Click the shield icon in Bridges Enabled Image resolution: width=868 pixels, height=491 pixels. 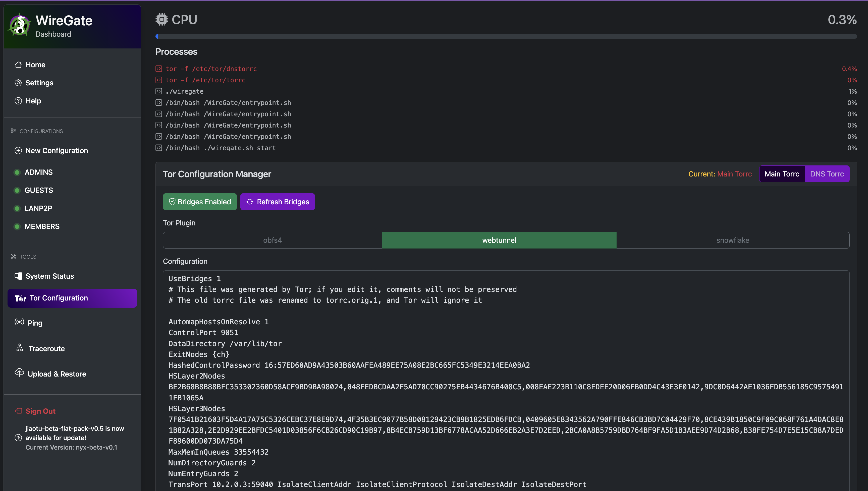(172, 202)
